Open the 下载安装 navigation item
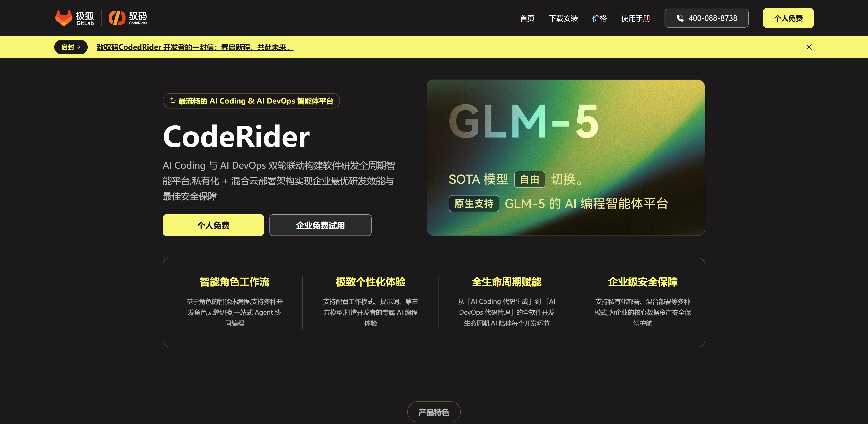 563,18
